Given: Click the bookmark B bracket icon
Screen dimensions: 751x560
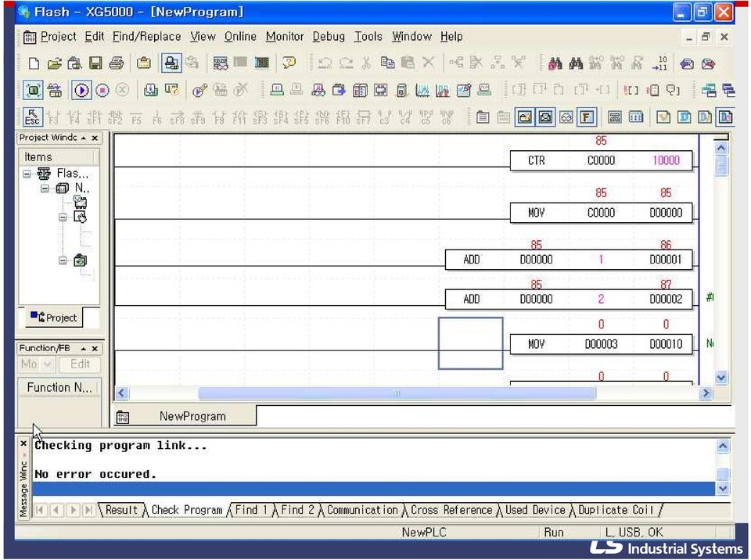Looking at the screenshot, I should (x=631, y=90).
